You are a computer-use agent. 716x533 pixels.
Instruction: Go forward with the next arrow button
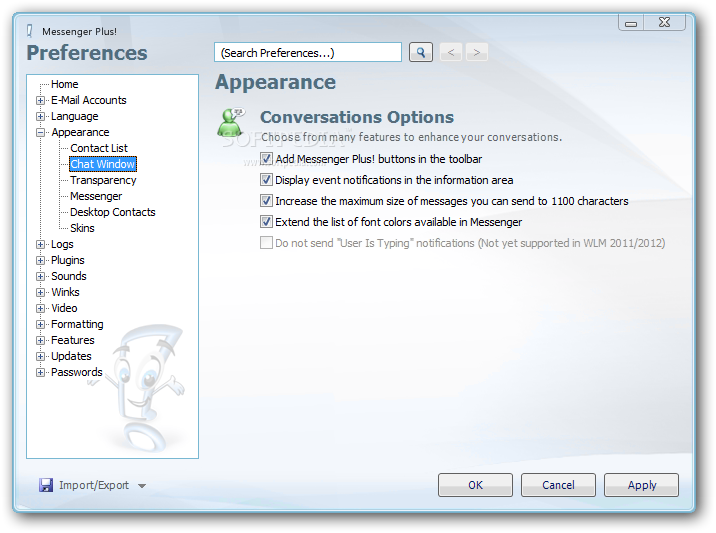(477, 53)
